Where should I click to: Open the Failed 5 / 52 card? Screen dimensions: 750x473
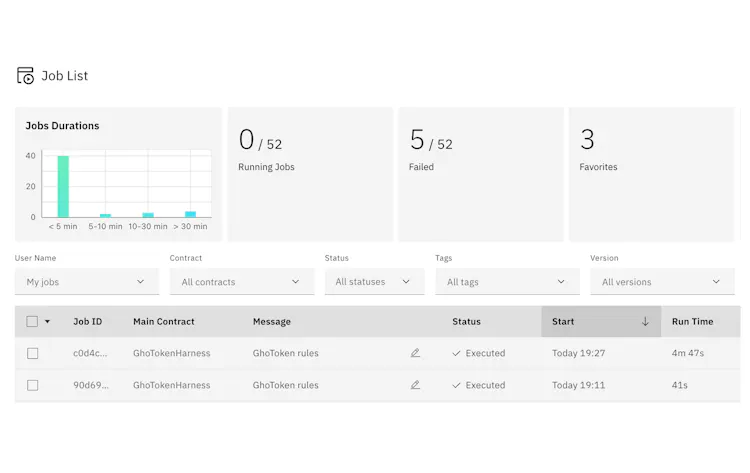(481, 174)
